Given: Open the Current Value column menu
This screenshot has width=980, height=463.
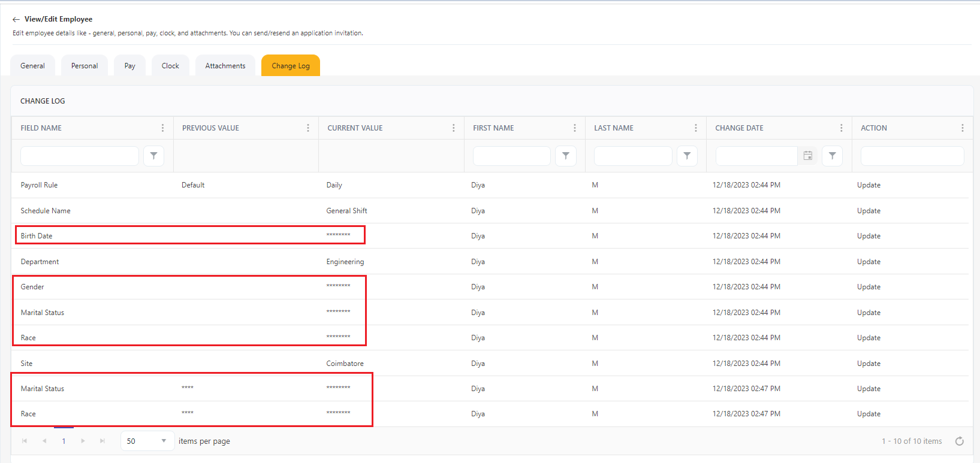Looking at the screenshot, I should click(453, 128).
